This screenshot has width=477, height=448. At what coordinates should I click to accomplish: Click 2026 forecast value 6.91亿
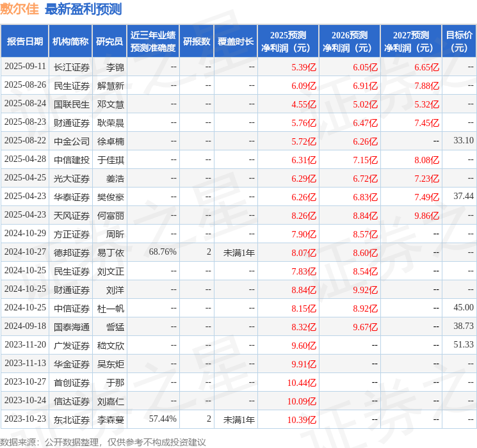(365, 86)
